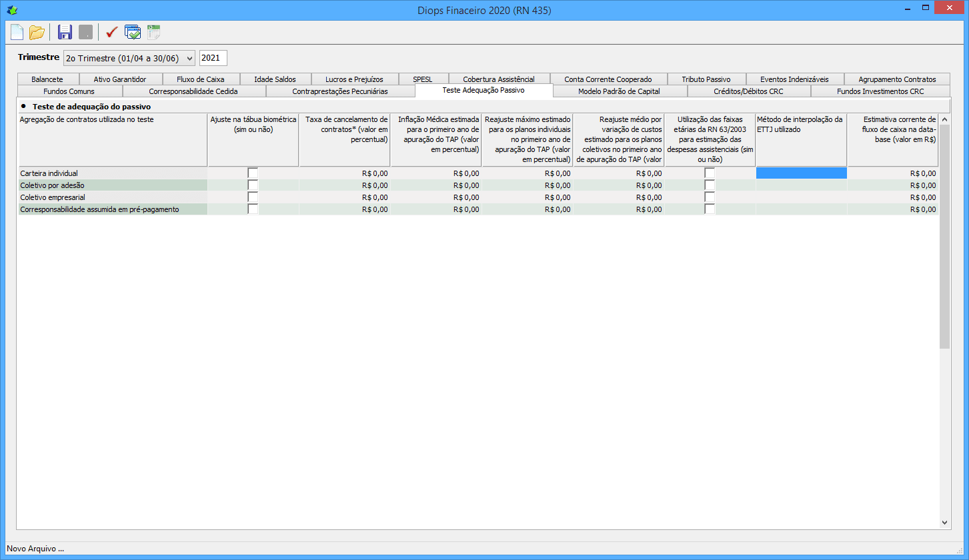Click the app logo in the title bar

(x=11, y=10)
